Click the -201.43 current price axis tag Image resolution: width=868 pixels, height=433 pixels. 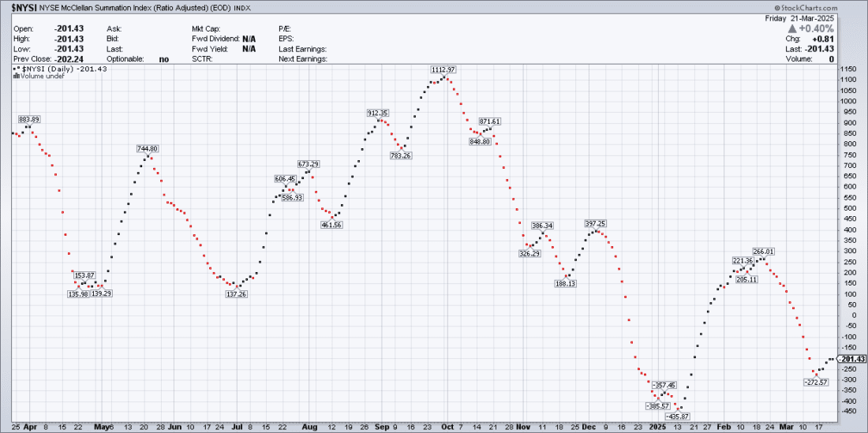851,359
